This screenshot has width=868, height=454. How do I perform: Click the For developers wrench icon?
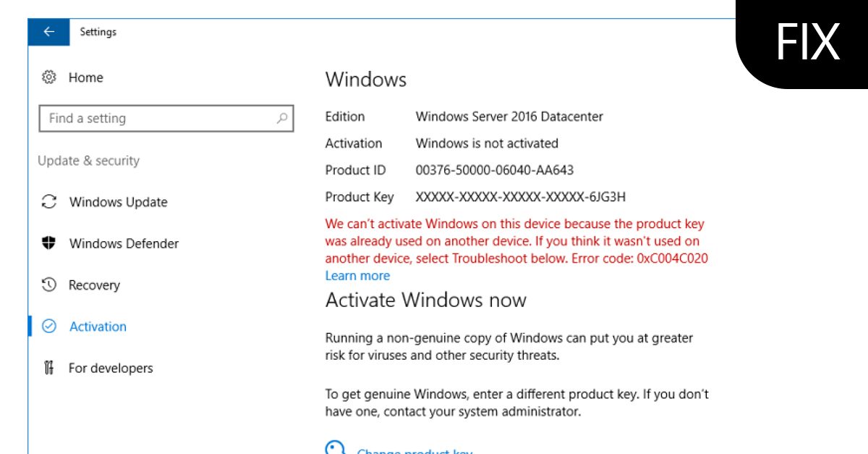tap(48, 368)
